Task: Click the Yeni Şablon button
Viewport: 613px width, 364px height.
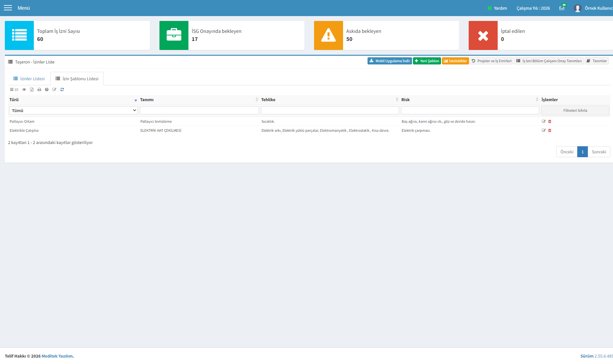Action: click(x=427, y=61)
